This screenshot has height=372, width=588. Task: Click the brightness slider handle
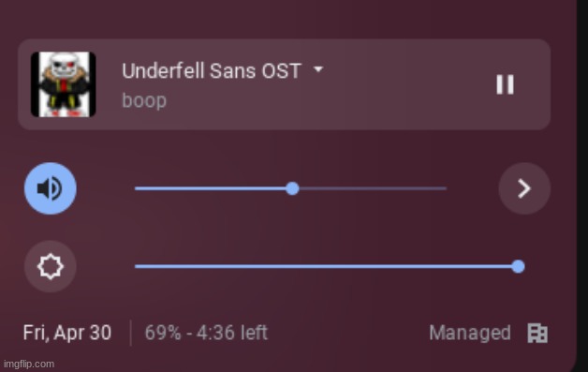(518, 266)
